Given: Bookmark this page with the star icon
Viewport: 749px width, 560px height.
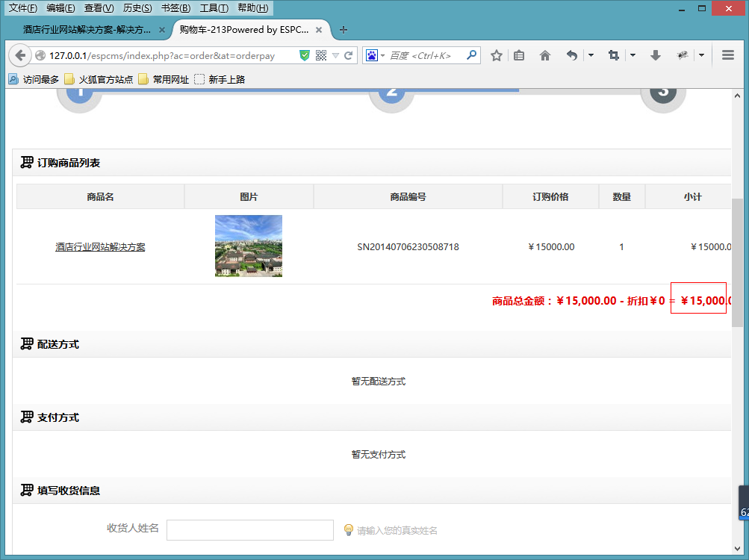Looking at the screenshot, I should pos(497,55).
